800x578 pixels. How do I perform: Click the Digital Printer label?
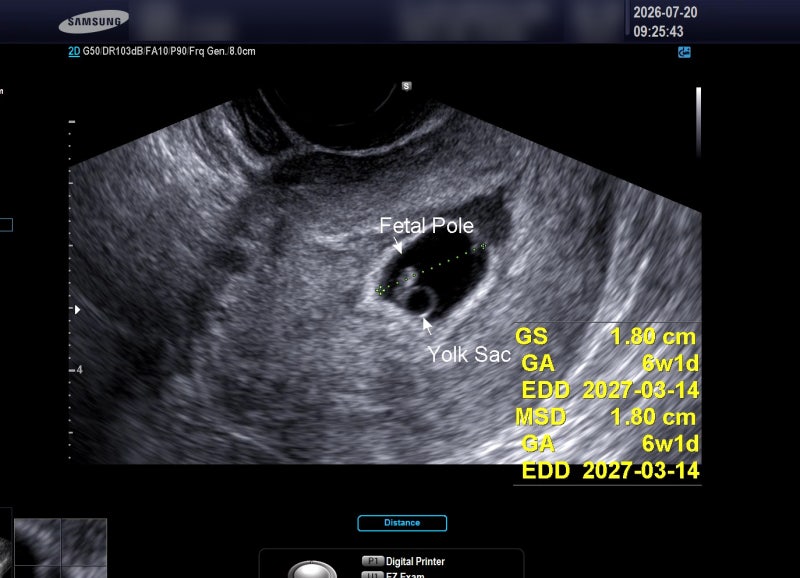(x=415, y=561)
